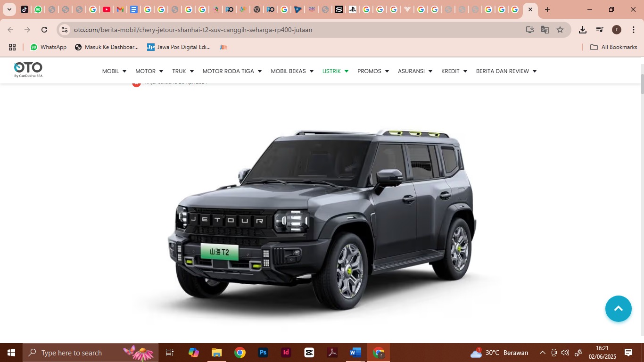
Task: Expand the MOBIL dropdown menu
Action: click(115, 71)
